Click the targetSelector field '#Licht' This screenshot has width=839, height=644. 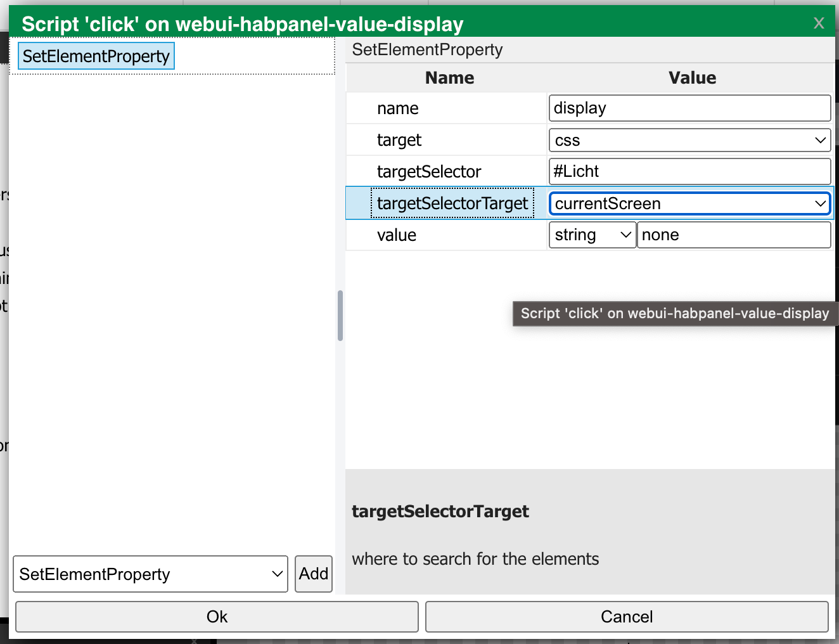pos(689,171)
